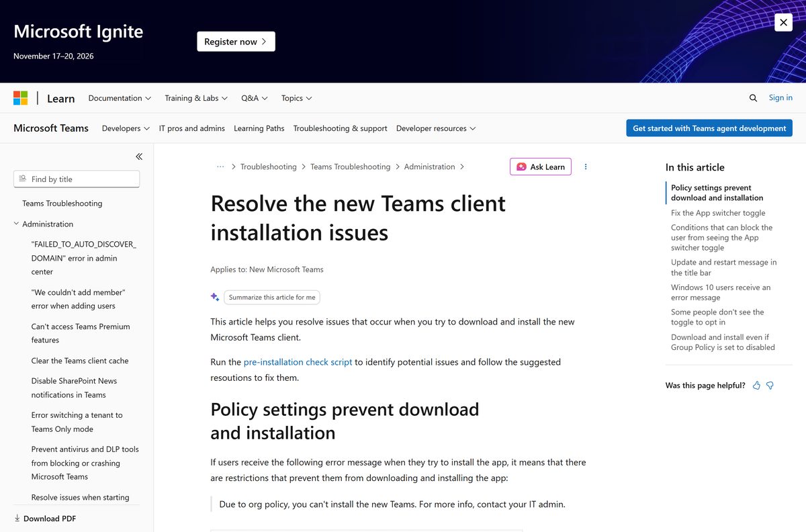
Task: Collapse the table of contents sidebar
Action: pyautogui.click(x=139, y=157)
